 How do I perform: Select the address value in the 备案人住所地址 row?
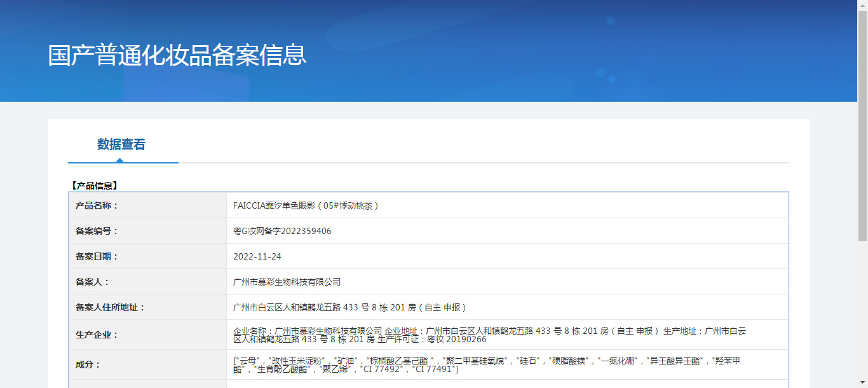[351, 307]
